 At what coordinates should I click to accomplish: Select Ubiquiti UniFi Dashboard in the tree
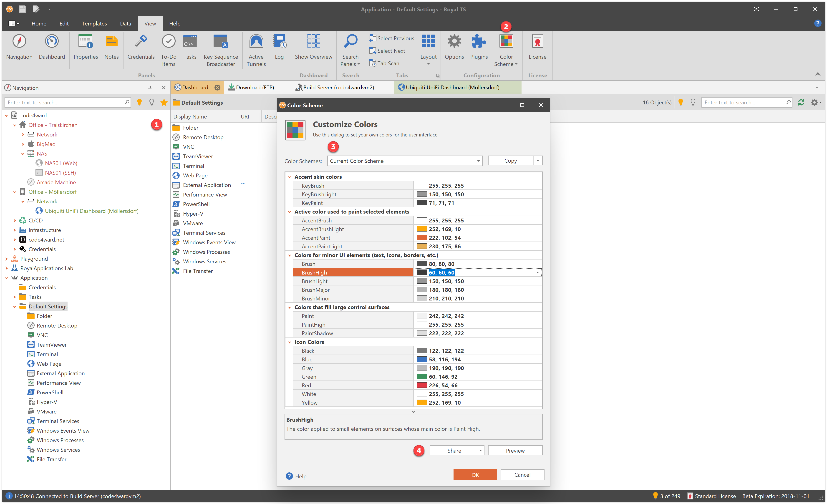[91, 211]
